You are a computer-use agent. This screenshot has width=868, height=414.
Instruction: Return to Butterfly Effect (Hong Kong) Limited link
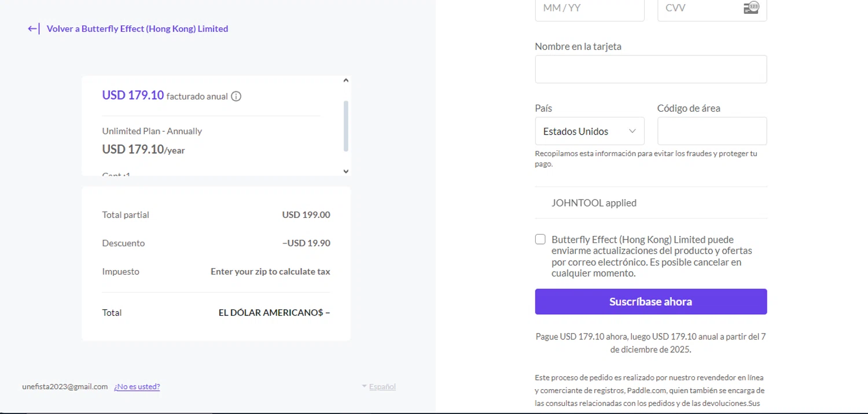[x=137, y=29]
